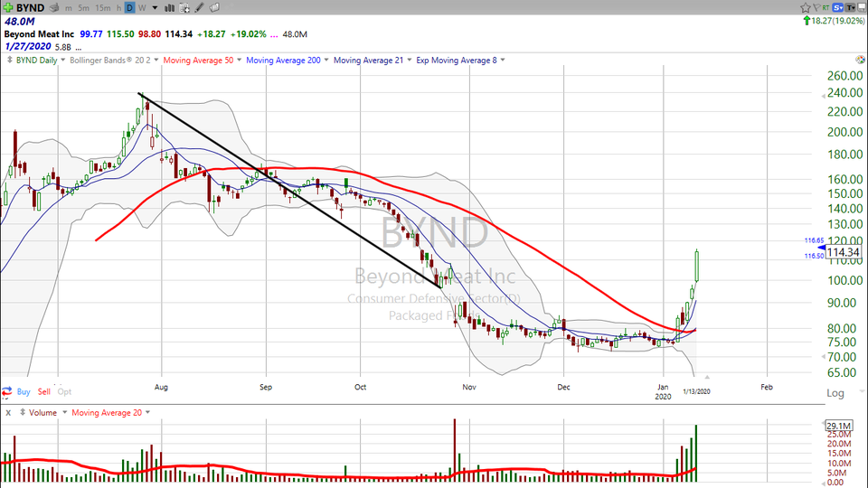Click the 48.0M volume heading
868x488 pixels.
point(19,22)
